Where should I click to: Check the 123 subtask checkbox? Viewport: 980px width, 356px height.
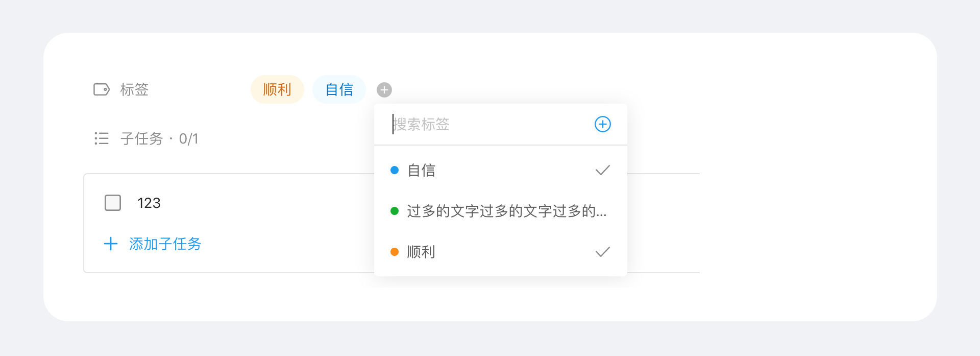[113, 203]
